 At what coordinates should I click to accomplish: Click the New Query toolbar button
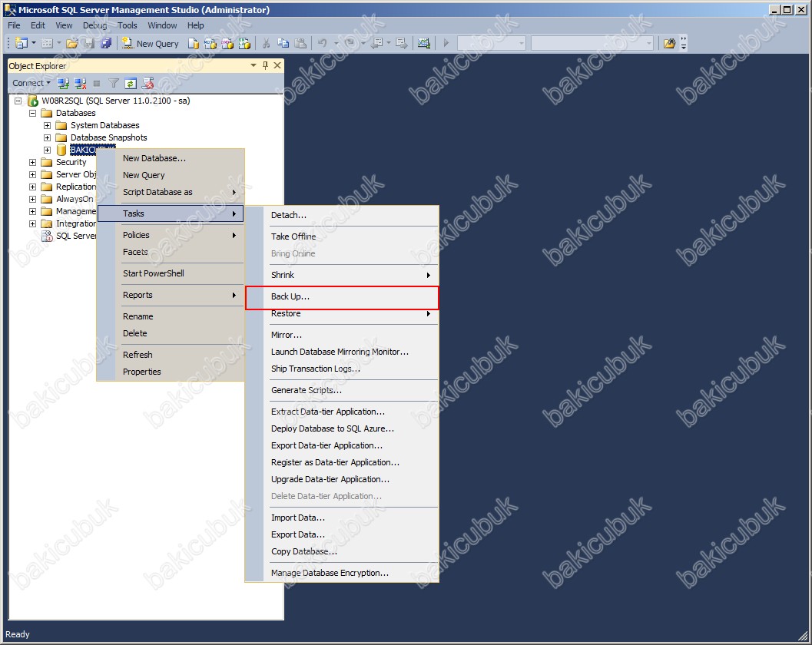(151, 44)
